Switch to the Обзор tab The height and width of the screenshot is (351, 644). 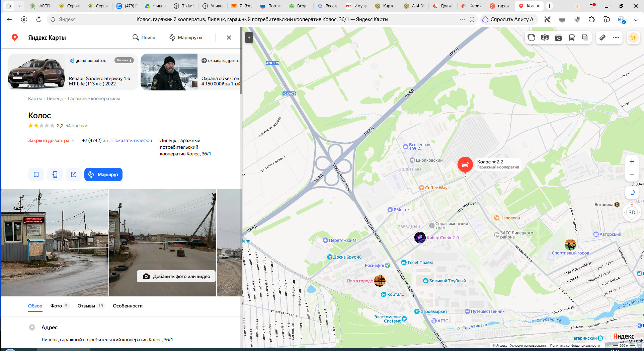(x=35, y=306)
